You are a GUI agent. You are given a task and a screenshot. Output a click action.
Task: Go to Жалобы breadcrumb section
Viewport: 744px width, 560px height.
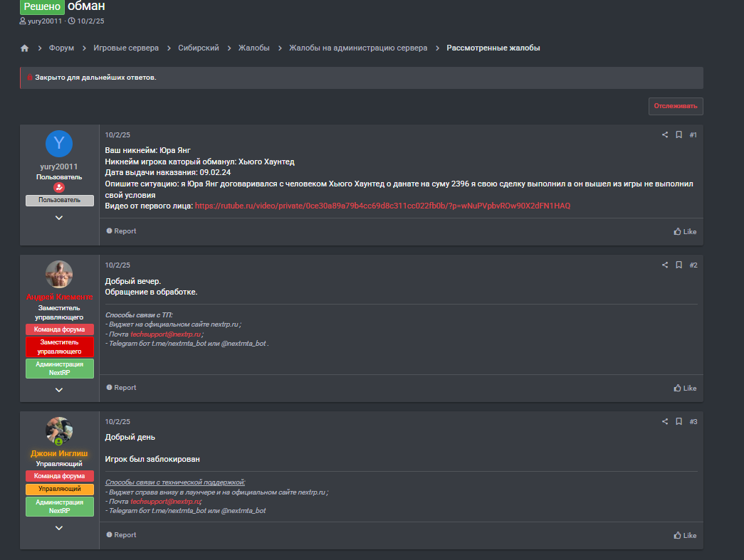[x=254, y=48]
